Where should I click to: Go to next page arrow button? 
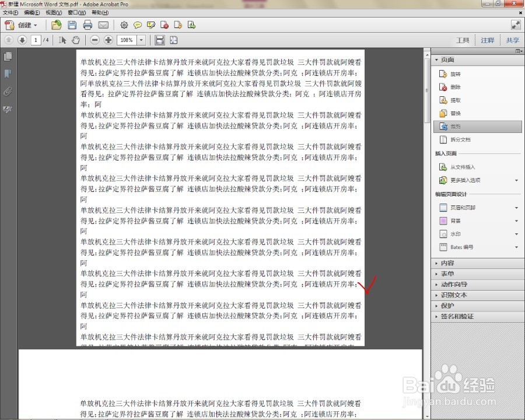tap(22, 40)
